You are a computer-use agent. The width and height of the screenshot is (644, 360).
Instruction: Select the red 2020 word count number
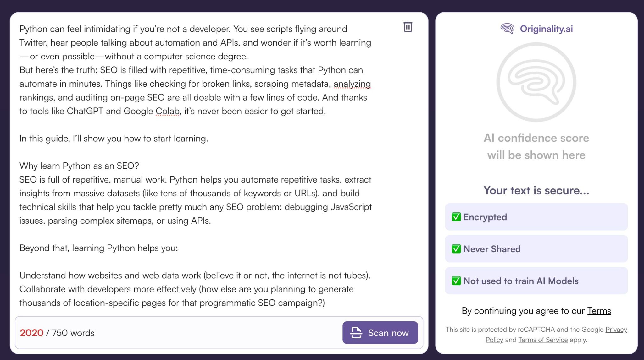point(31,333)
